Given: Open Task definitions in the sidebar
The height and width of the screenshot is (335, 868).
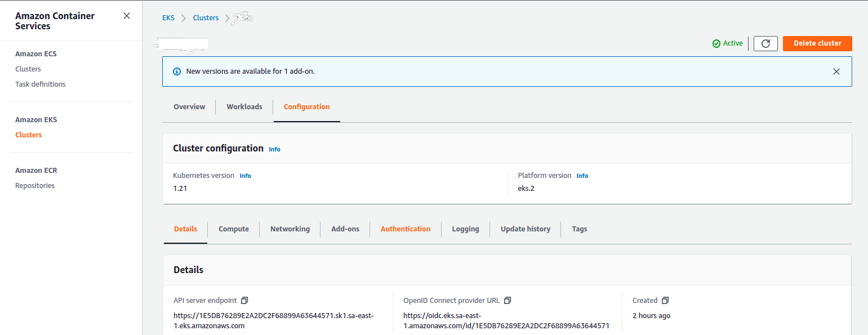Looking at the screenshot, I should [41, 84].
